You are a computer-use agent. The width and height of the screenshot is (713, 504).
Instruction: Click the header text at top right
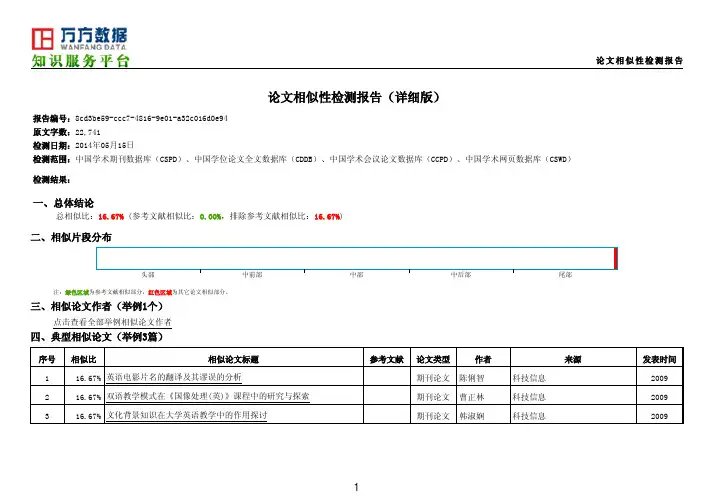(x=638, y=61)
